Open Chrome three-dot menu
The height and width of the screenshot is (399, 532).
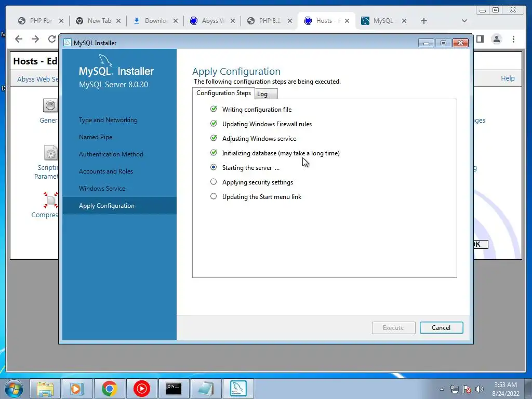[x=514, y=39]
